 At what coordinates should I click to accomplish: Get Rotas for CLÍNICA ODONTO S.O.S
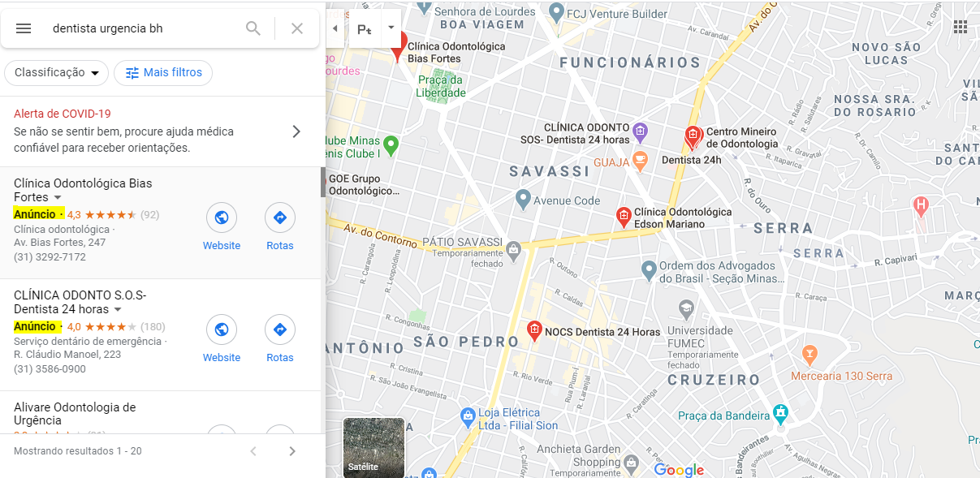[280, 340]
